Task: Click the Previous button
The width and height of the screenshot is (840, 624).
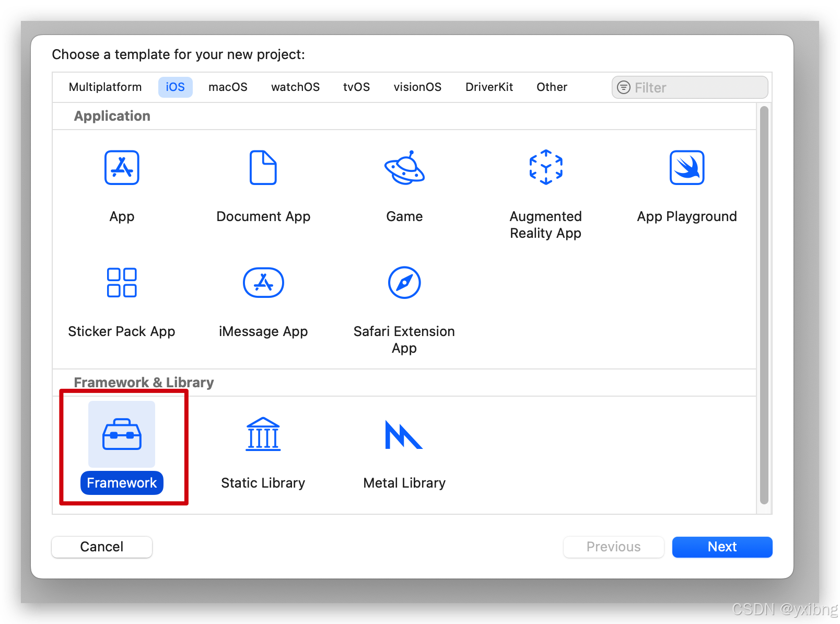Action: 613,547
